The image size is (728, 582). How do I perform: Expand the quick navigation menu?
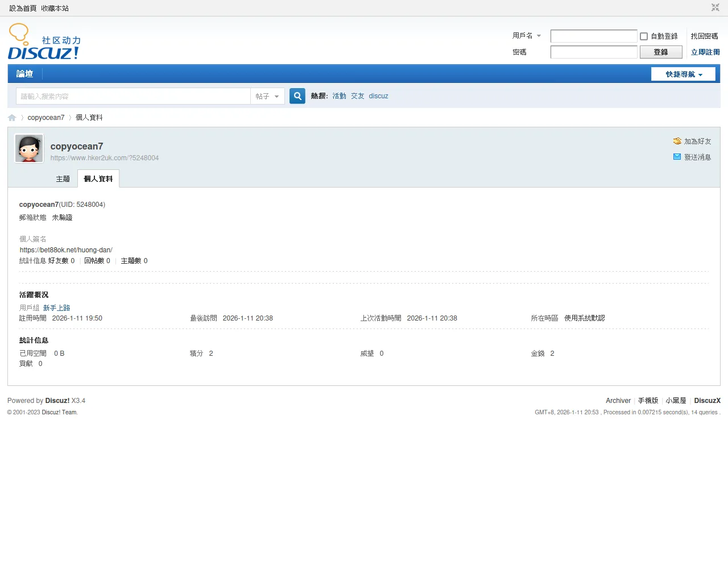(x=683, y=74)
